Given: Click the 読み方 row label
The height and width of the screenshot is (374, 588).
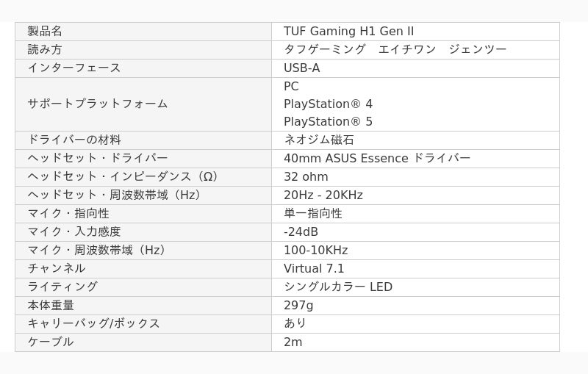Looking at the screenshot, I should click(45, 50).
